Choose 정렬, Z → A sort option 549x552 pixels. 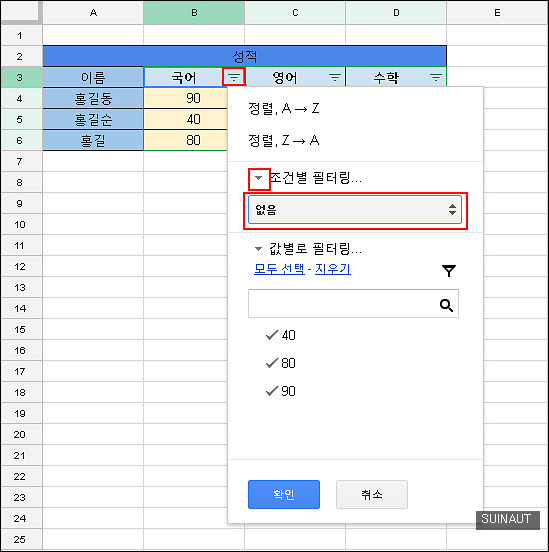[x=284, y=140]
